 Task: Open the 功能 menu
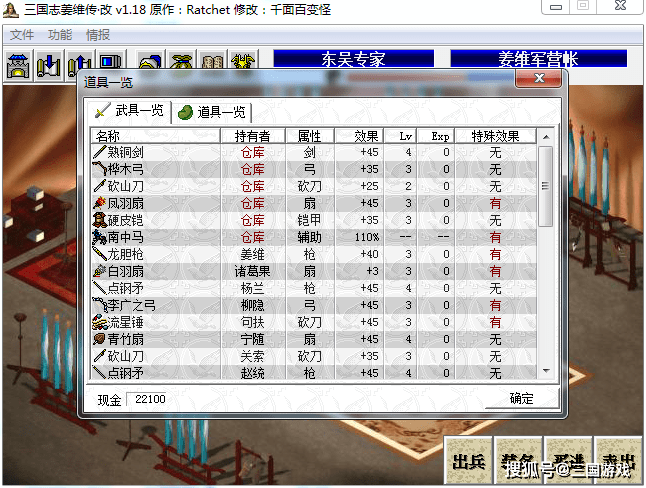pos(60,35)
